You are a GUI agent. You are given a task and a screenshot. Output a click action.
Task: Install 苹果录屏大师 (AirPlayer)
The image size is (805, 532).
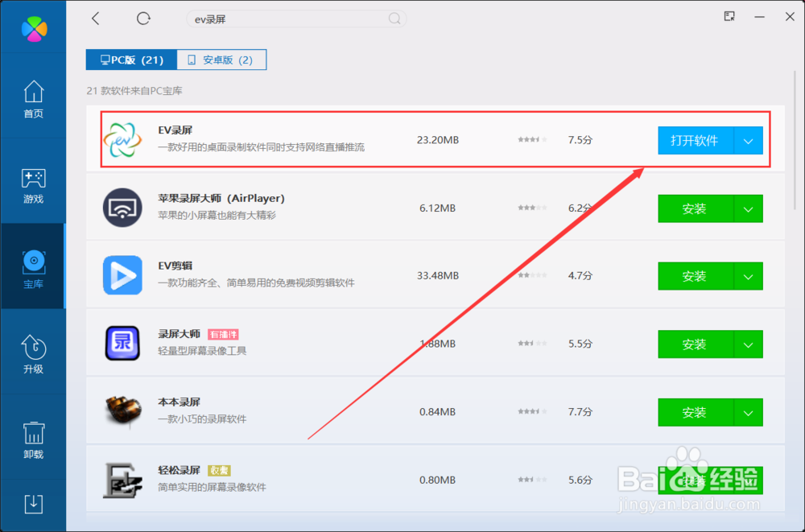[696, 208]
